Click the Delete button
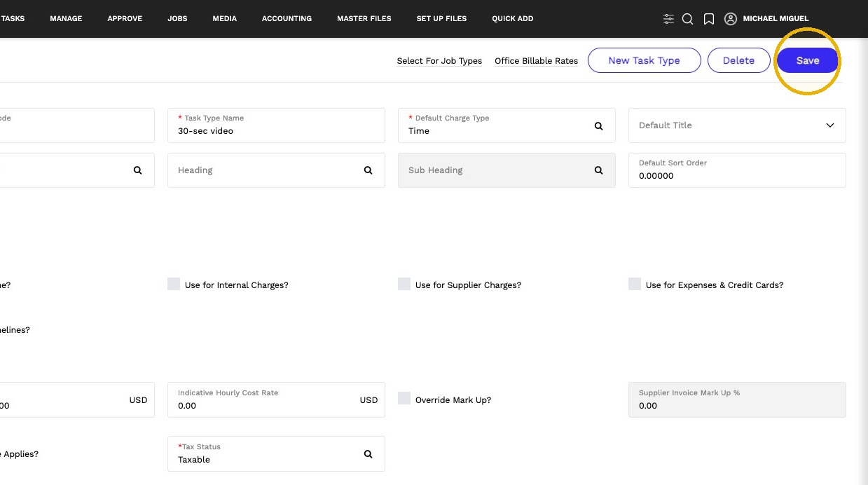This screenshot has width=868, height=485. (738, 60)
